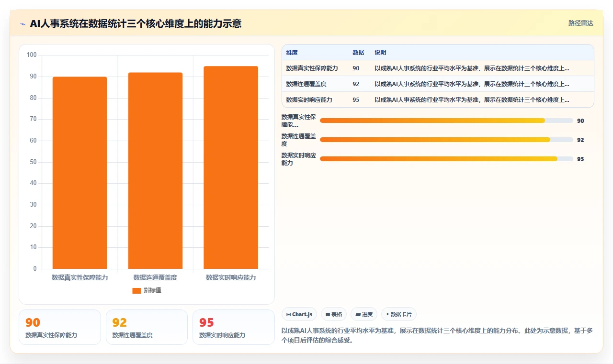Click the y-axis tick 100
613x364 pixels.
[x=32, y=55]
